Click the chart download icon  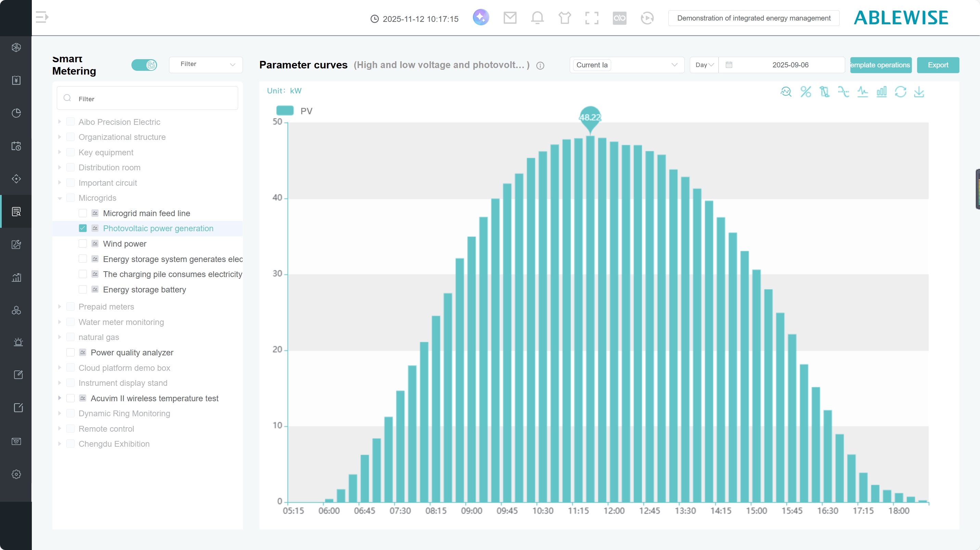coord(919,92)
